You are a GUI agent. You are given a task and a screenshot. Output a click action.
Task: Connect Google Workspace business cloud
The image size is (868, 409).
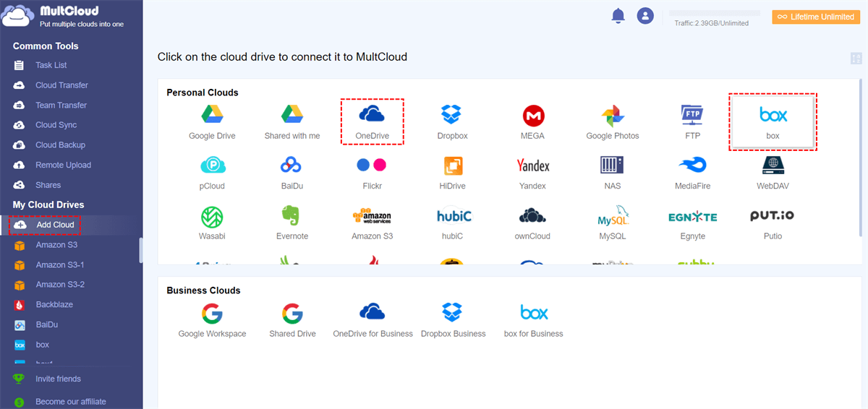coord(212,320)
